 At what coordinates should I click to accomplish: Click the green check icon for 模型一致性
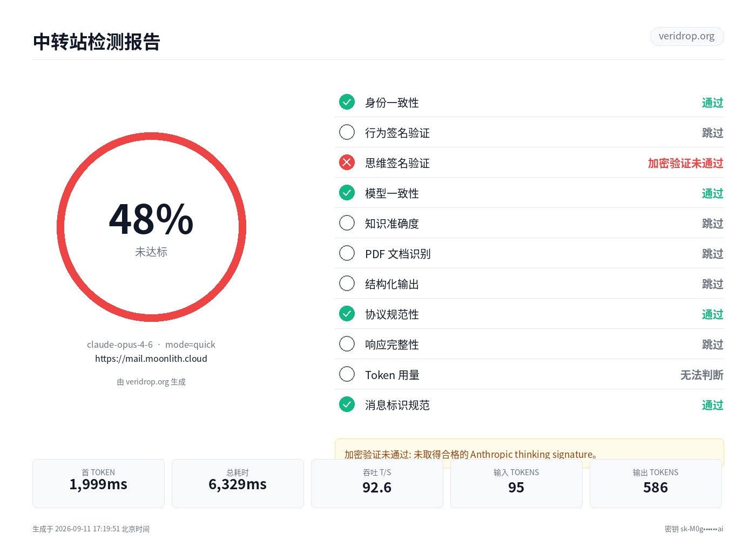click(x=347, y=193)
